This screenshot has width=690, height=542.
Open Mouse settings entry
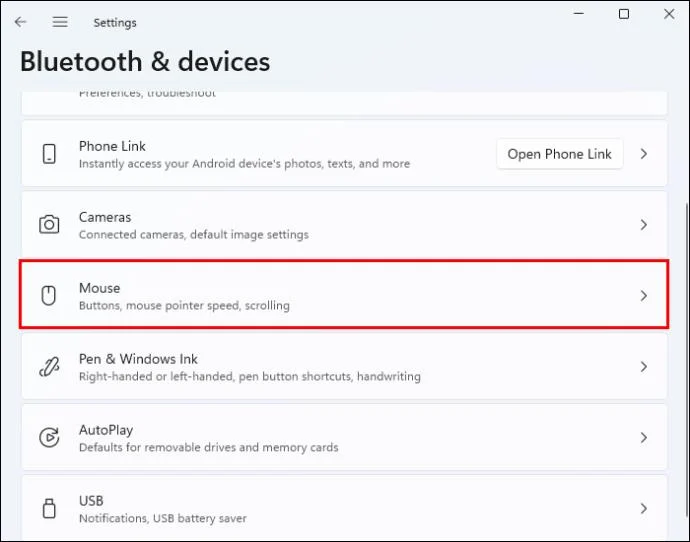344,294
